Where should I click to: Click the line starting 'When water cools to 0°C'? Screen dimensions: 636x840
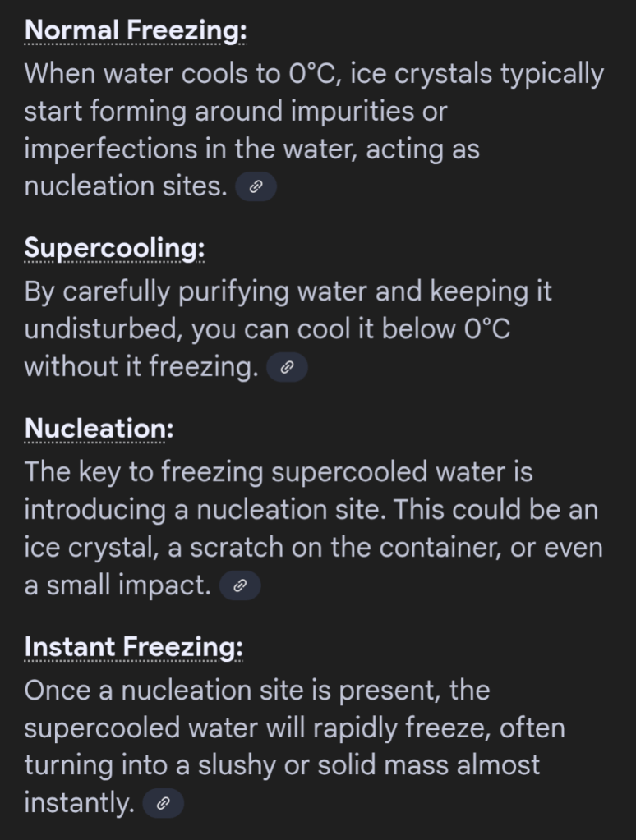tap(313, 74)
